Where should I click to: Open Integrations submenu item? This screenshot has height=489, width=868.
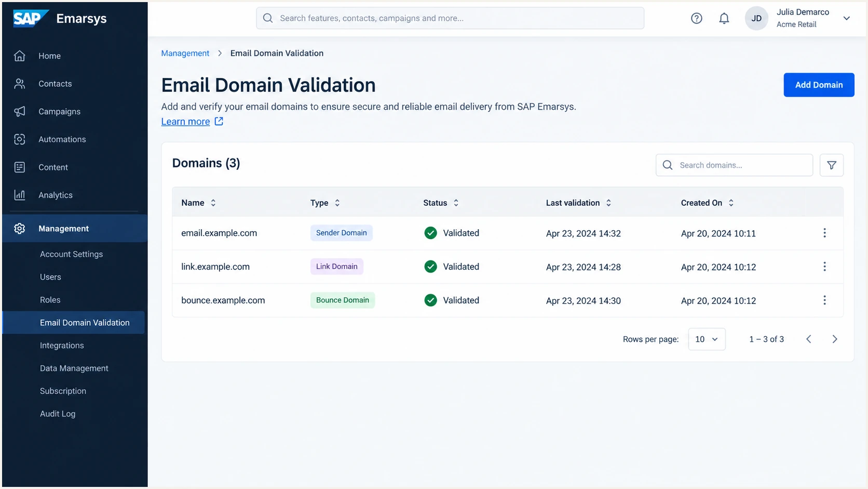[x=62, y=346]
